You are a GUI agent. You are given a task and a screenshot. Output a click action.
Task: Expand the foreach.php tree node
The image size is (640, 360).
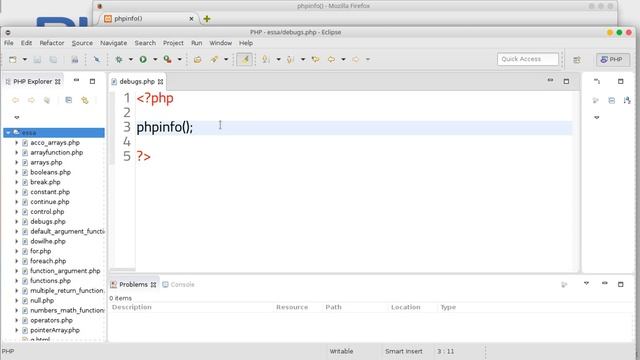pyautogui.click(x=17, y=261)
